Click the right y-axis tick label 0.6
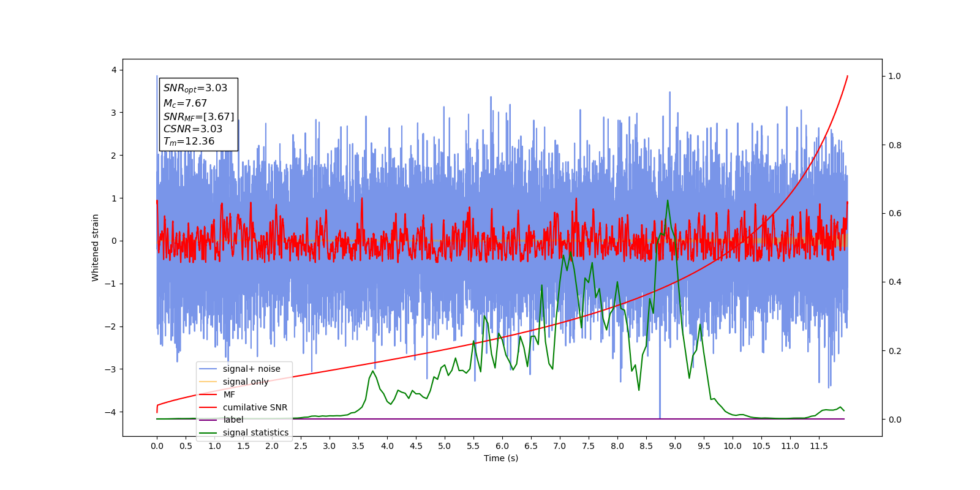This screenshot has height=490, width=980. tap(895, 213)
